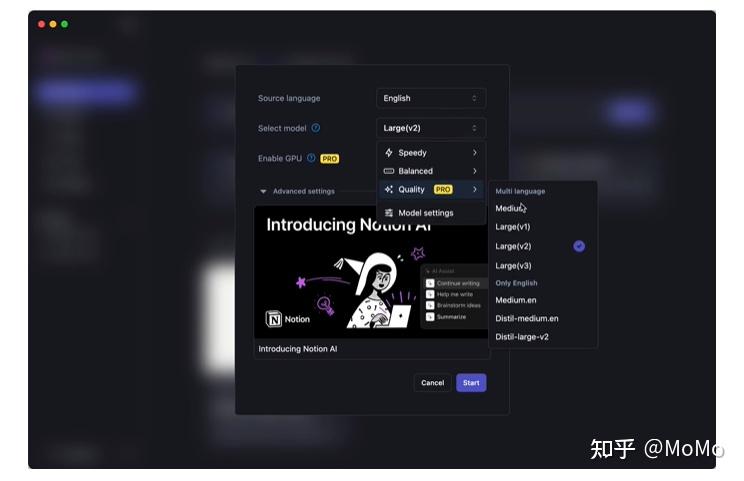The height and width of the screenshot is (481, 744).
Task: Expand the Quality submenu chevron
Action: pos(474,189)
